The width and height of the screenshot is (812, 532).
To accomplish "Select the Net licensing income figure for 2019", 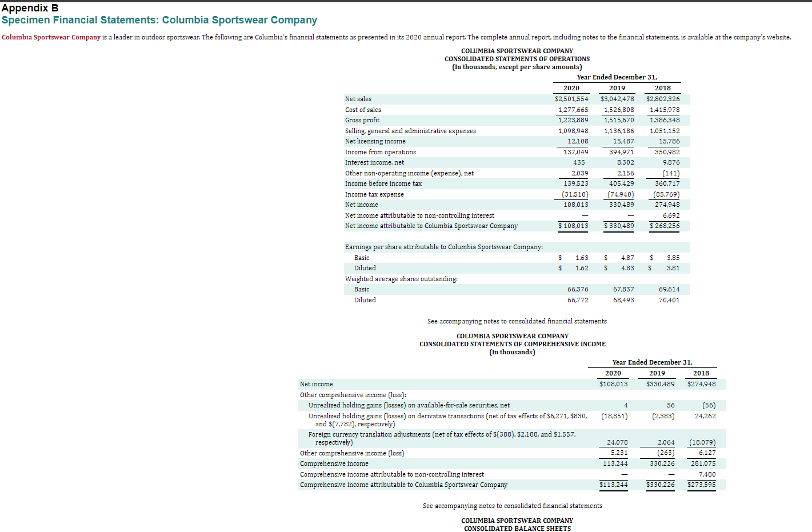I will point(623,141).
